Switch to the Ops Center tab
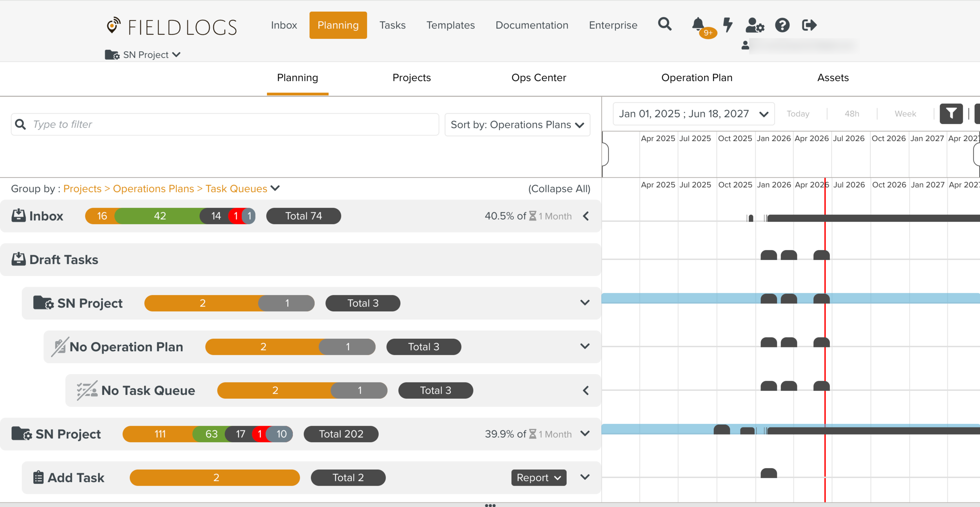Viewport: 980px width, 507px height. point(539,78)
